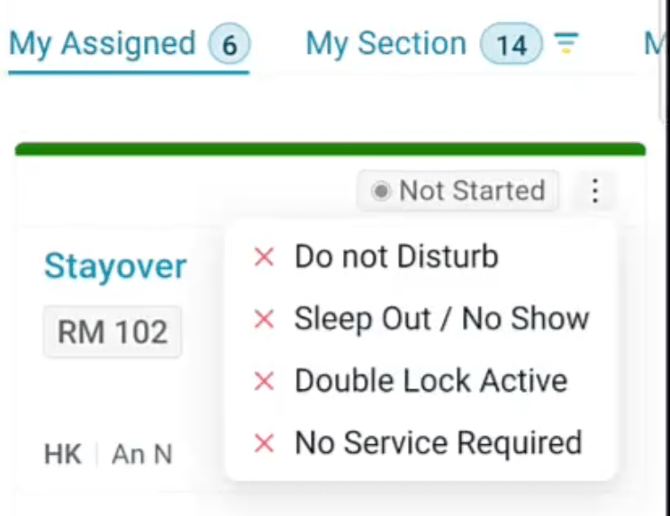This screenshot has width=670, height=516.
Task: Click the My Section count badge 14
Action: pos(511,45)
